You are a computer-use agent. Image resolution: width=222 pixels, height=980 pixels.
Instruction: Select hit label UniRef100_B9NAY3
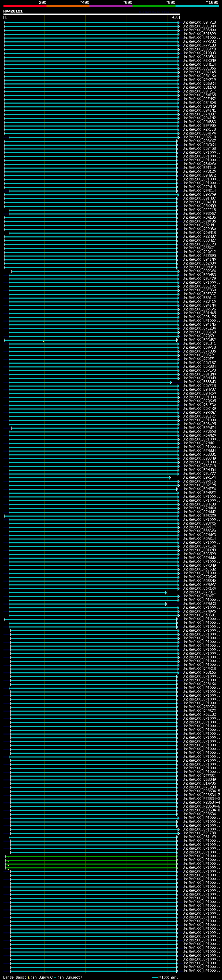199,267
